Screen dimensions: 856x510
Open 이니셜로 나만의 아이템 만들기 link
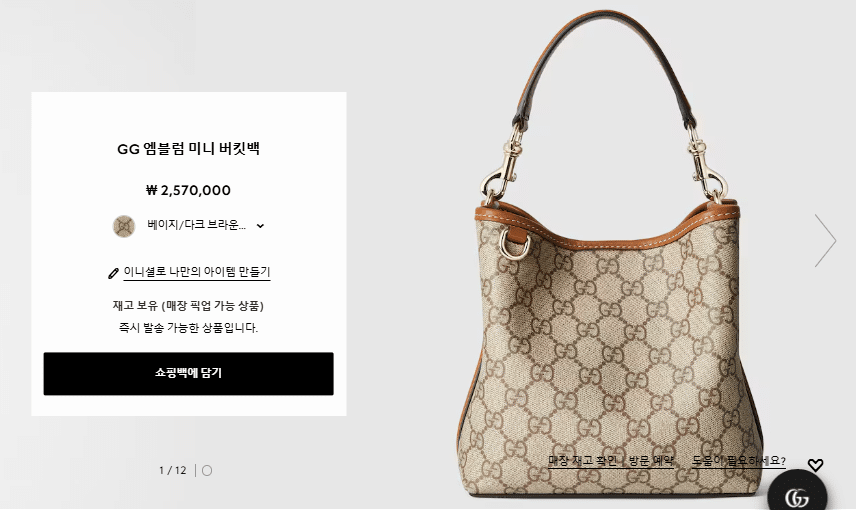click(197, 272)
